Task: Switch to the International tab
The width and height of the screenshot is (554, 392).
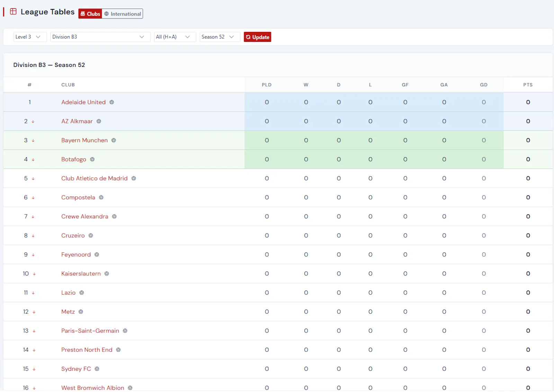Action: pyautogui.click(x=123, y=14)
